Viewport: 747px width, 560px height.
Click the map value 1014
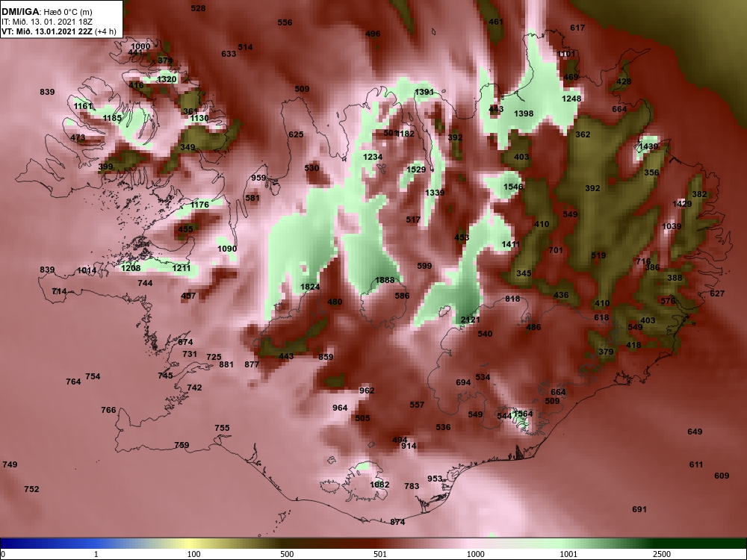click(86, 270)
